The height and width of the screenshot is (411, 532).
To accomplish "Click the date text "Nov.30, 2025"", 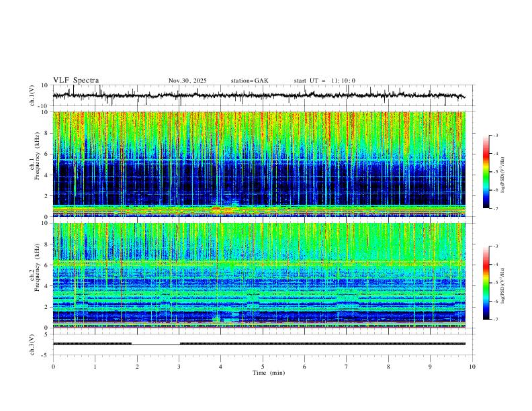I will pyautogui.click(x=187, y=81).
